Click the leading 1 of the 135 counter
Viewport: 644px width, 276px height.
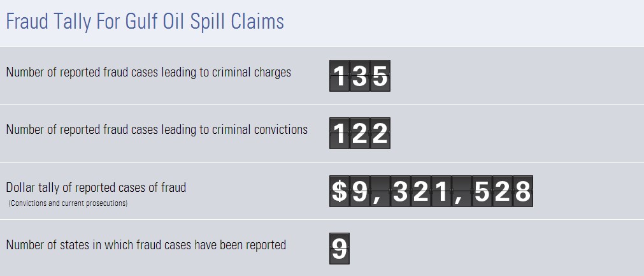(x=340, y=76)
